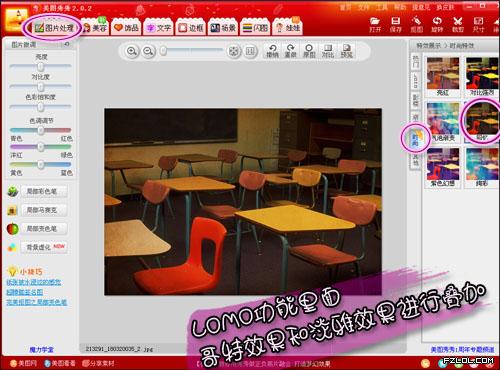Apply the 紫色幻想 effect thumbnail
Image resolution: width=500 pixels, height=370 pixels.
point(443,168)
